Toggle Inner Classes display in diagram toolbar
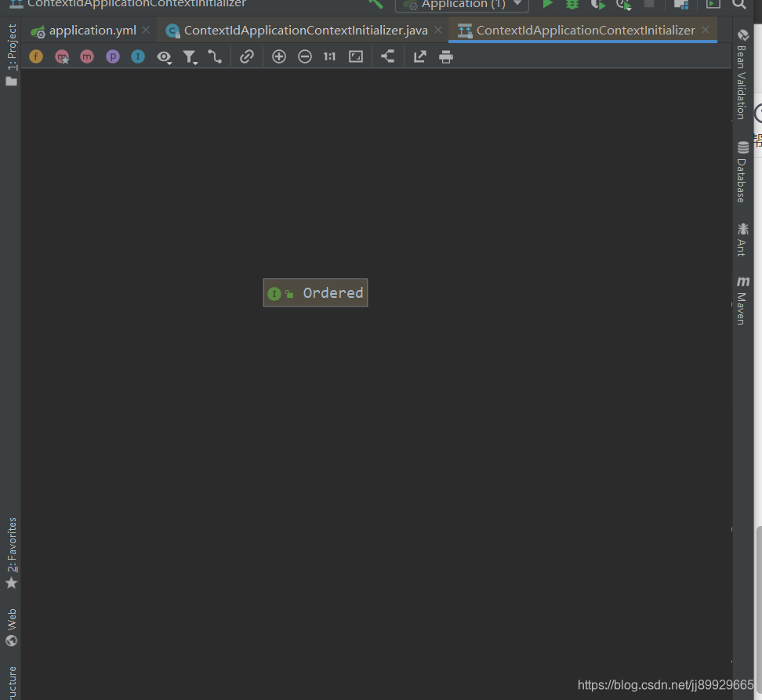The image size is (762, 700). pos(138,57)
